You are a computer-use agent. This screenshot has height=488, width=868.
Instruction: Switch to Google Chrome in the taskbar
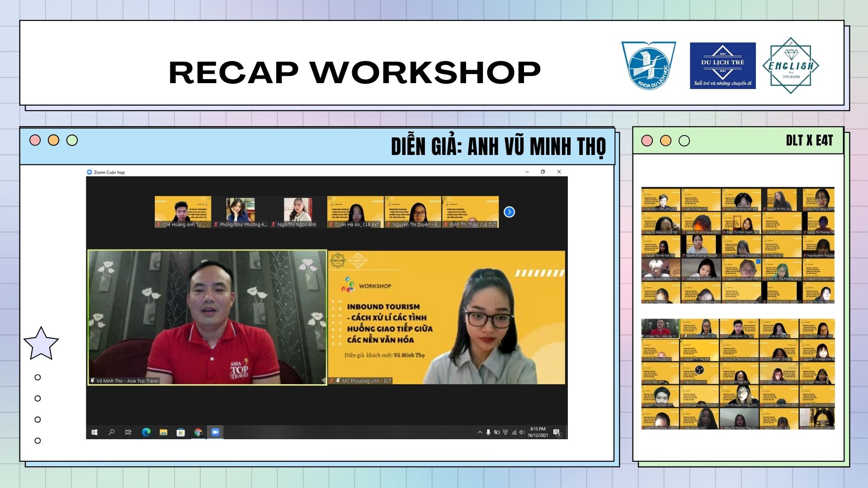pos(198,432)
